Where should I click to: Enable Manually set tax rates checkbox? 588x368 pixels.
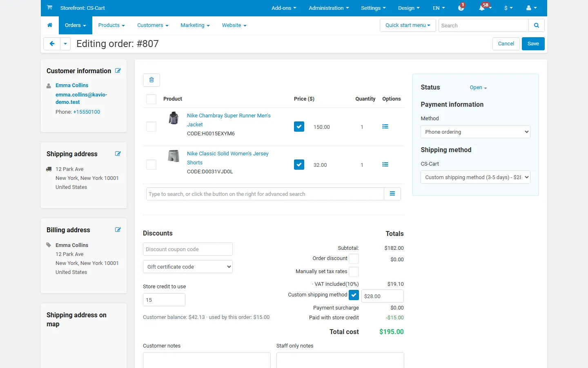(x=354, y=272)
